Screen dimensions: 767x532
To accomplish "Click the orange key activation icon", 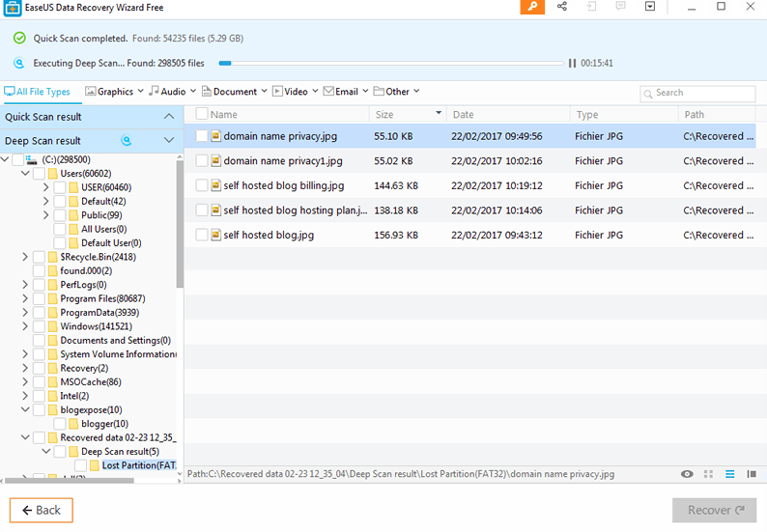I will [x=532, y=7].
